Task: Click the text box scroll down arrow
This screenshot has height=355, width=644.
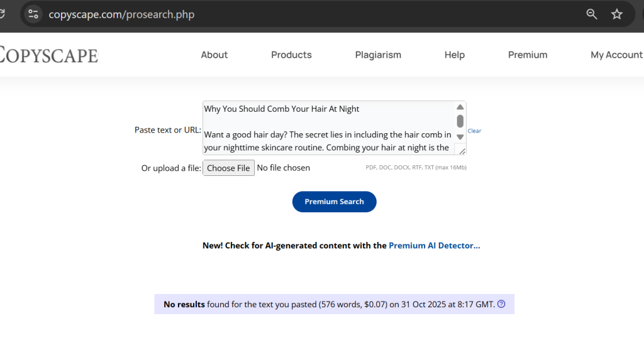Action: (x=460, y=136)
